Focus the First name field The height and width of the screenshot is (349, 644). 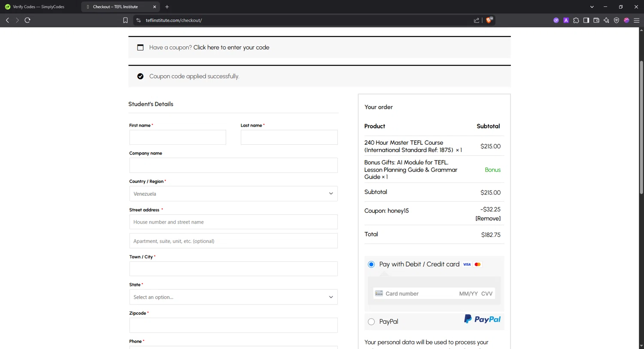178,137
